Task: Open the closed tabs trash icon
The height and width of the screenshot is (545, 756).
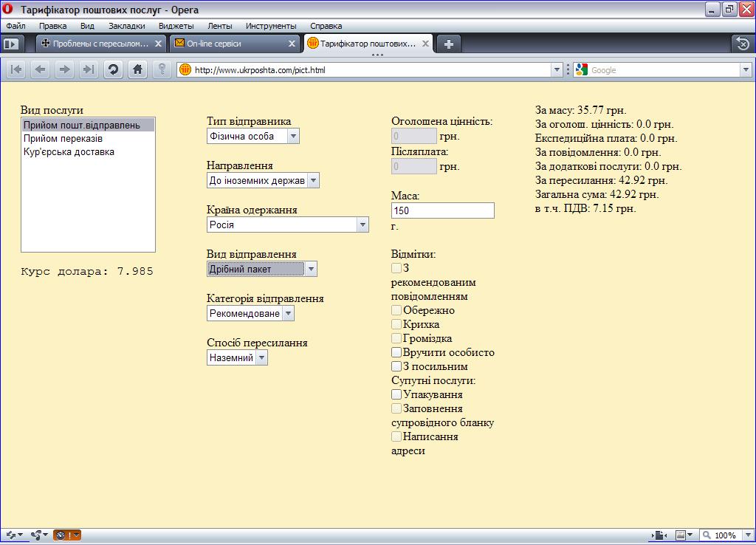Action: (x=742, y=44)
